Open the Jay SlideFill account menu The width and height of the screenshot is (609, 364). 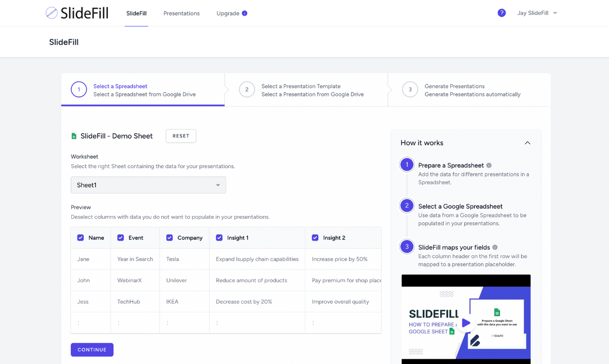click(x=537, y=13)
